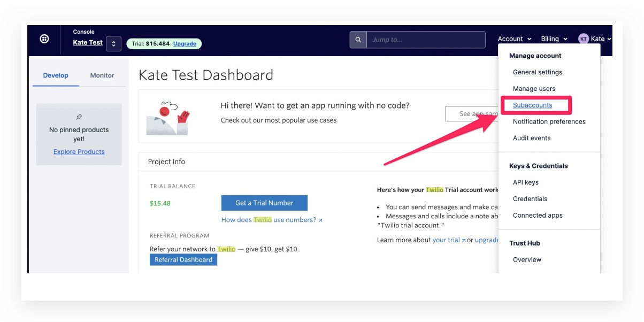
Task: Open Credentials menu item
Action: coord(530,199)
